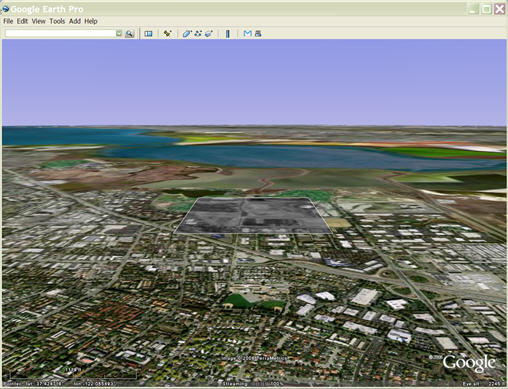Viewport: 508px width, 389px height.
Task: Click inside the search text field
Action: (61, 33)
